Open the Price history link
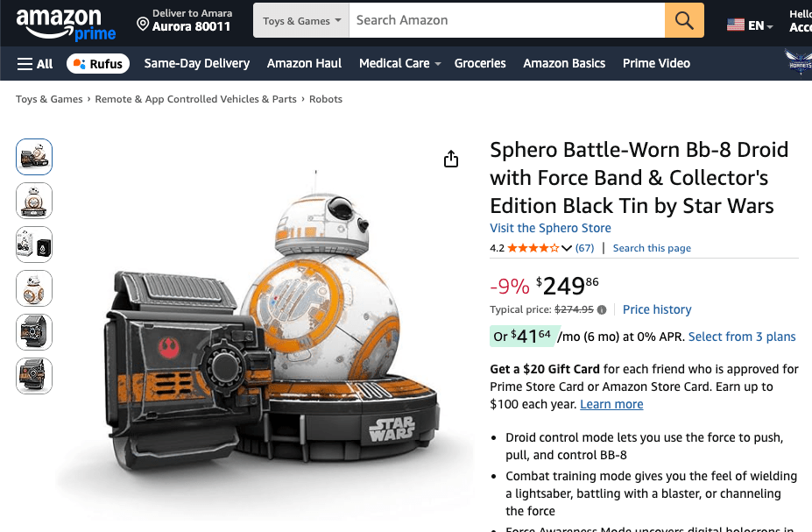The height and width of the screenshot is (532, 812). coord(657,309)
